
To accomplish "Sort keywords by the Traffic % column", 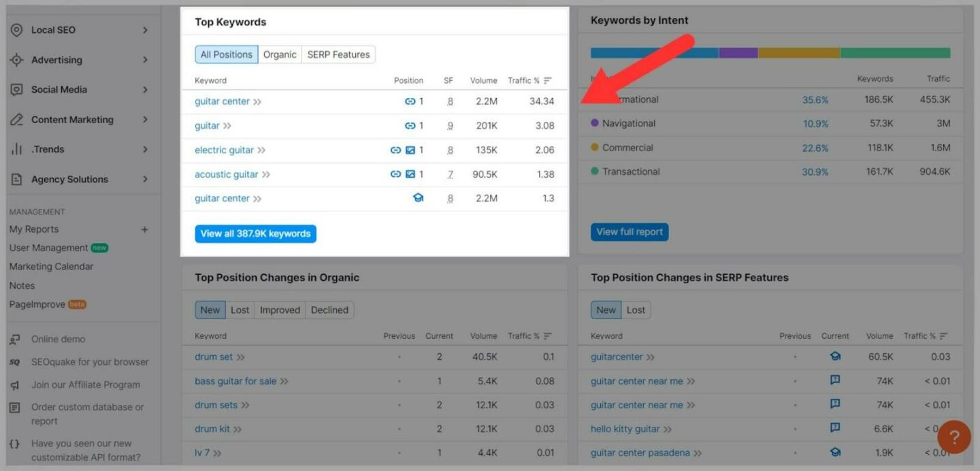I will 526,80.
